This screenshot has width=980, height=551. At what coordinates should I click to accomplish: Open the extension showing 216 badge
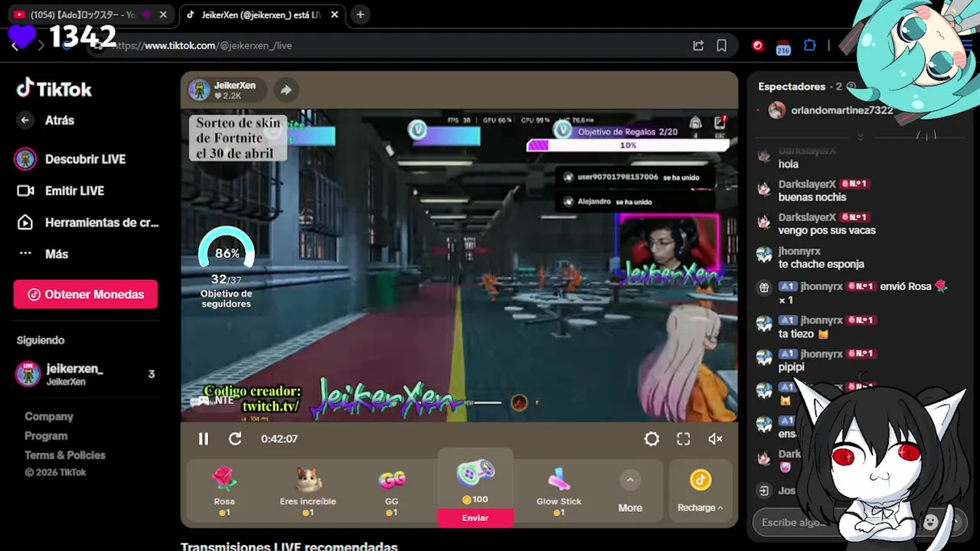coord(782,47)
